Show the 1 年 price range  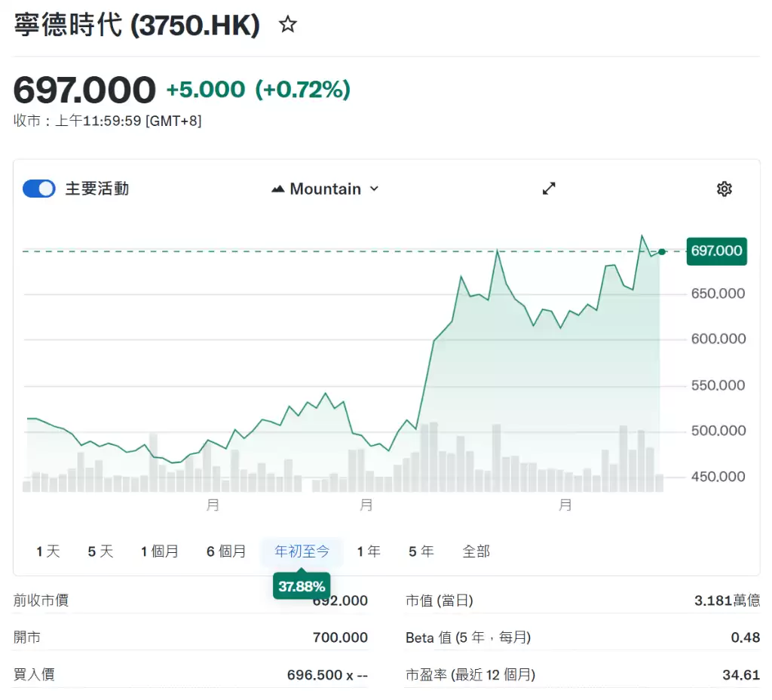coord(369,551)
